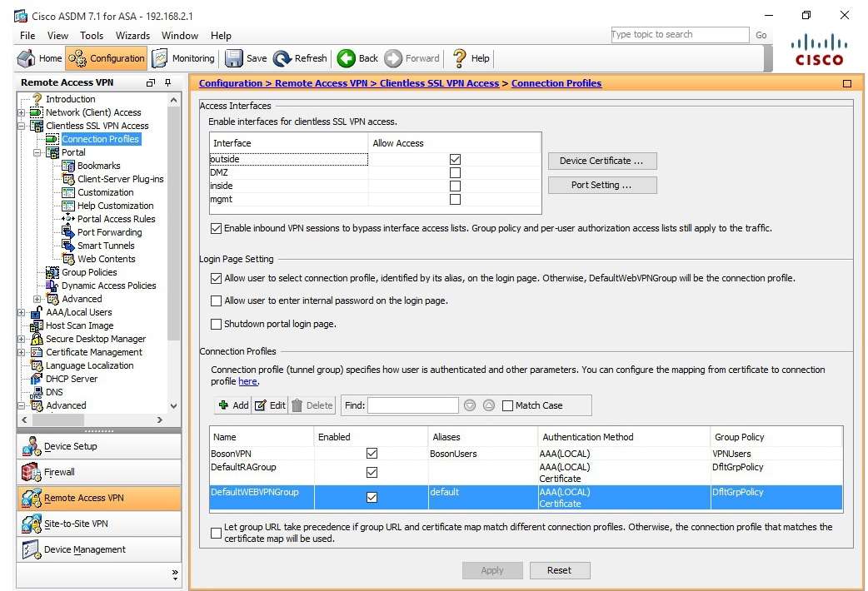Screen dimensions: 868x591
Task: Expand AAA/Local Users node
Action: pos(21,312)
